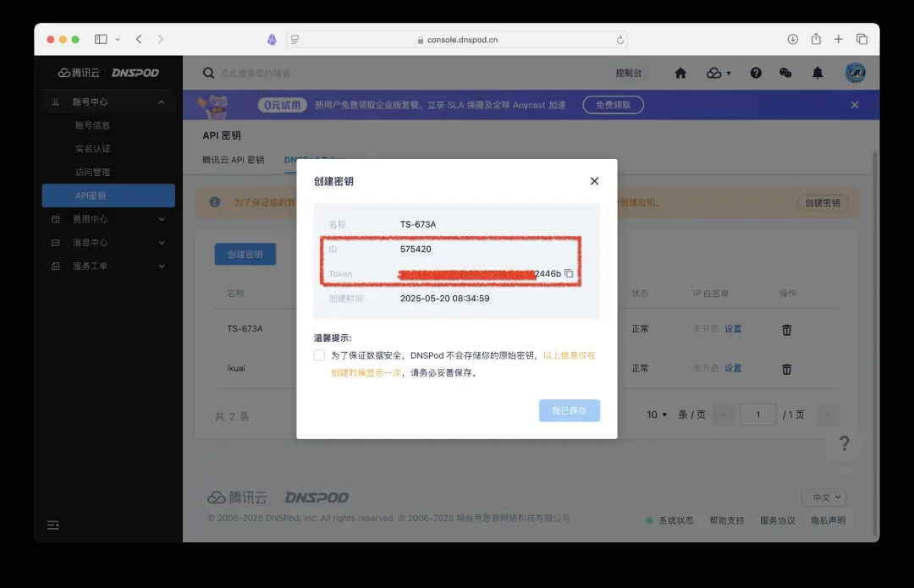Open the WeChat icon in the header
The width and height of the screenshot is (914, 588).
[x=785, y=74]
